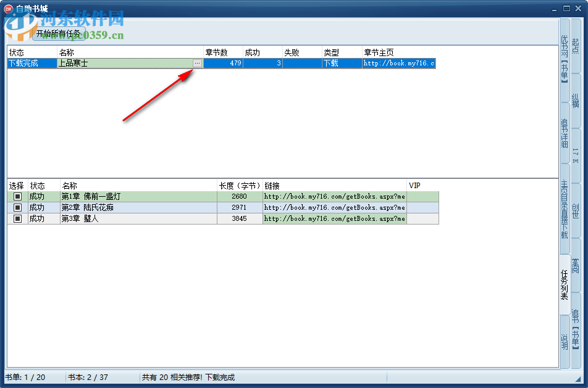
Task: Close the 自助书城 window
Action: tap(578, 9)
